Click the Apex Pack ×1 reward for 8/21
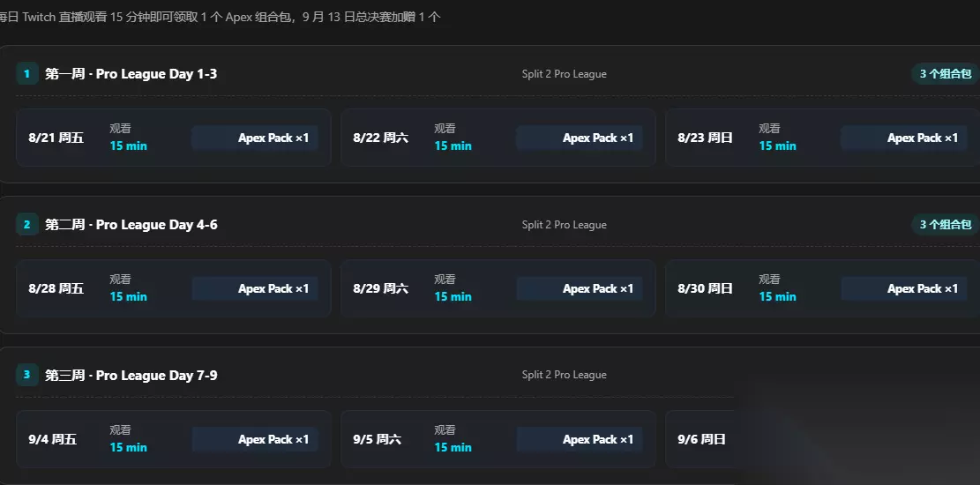Screen dimensions: 980x485 tap(255, 138)
